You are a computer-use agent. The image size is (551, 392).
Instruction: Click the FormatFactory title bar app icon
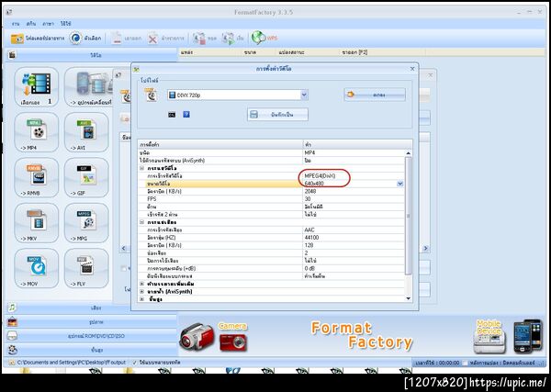click(x=9, y=12)
